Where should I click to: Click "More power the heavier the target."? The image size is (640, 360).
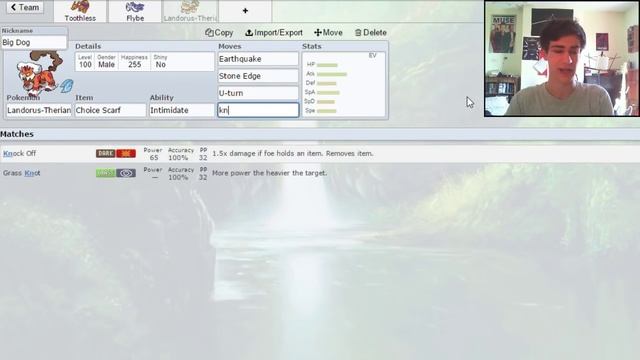coord(269,173)
